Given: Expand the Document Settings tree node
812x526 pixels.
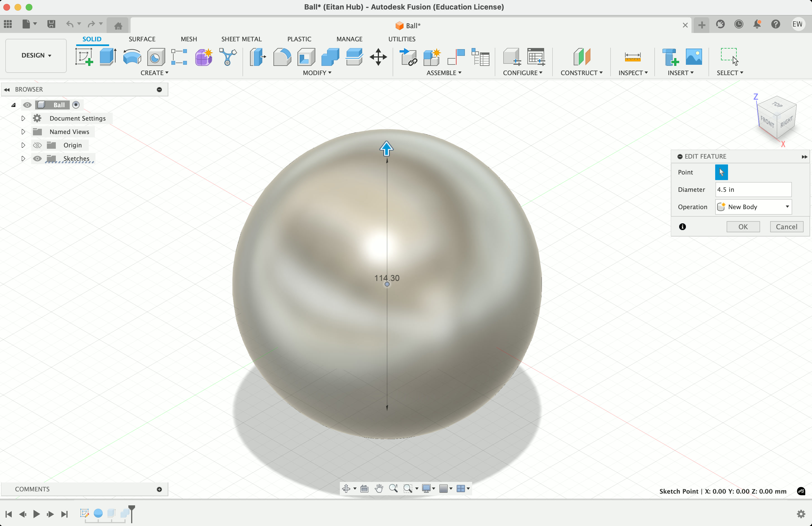Looking at the screenshot, I should click(x=23, y=118).
